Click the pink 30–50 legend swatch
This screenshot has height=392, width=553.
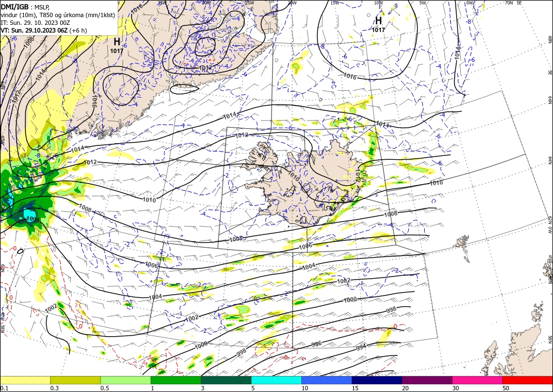click(478, 380)
